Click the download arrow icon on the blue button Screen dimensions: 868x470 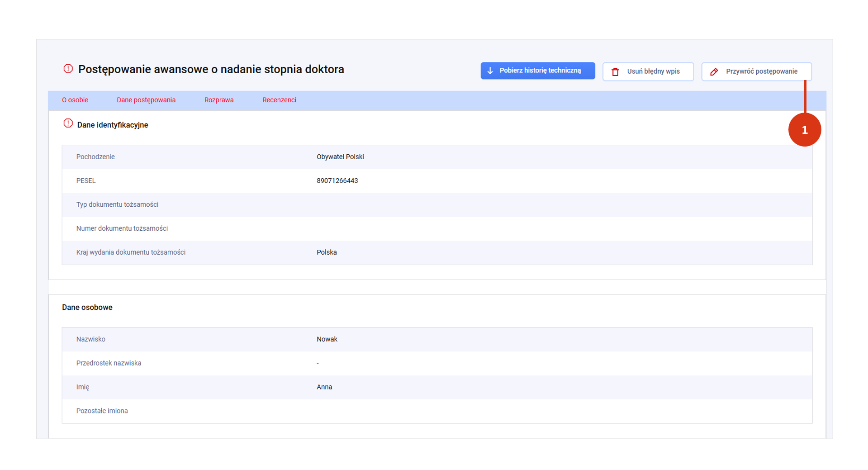coord(490,71)
